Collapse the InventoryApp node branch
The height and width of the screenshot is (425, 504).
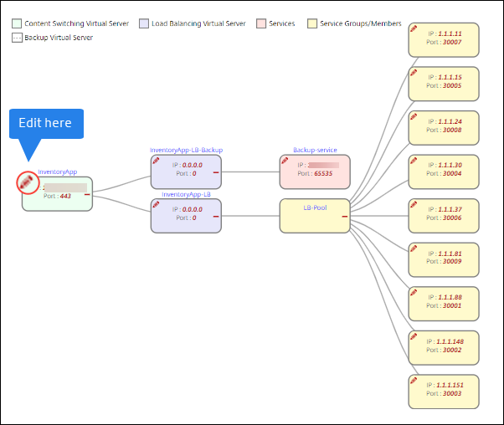pyautogui.click(x=87, y=195)
